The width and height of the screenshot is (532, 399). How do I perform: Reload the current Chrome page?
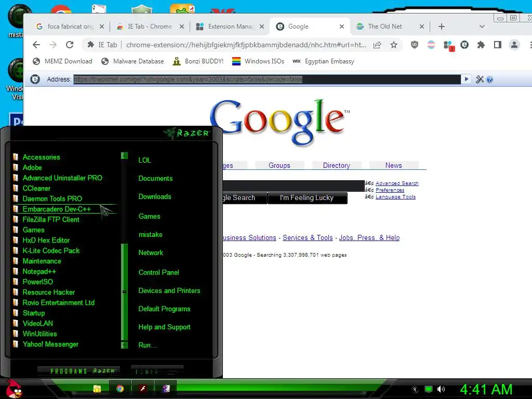(70, 45)
